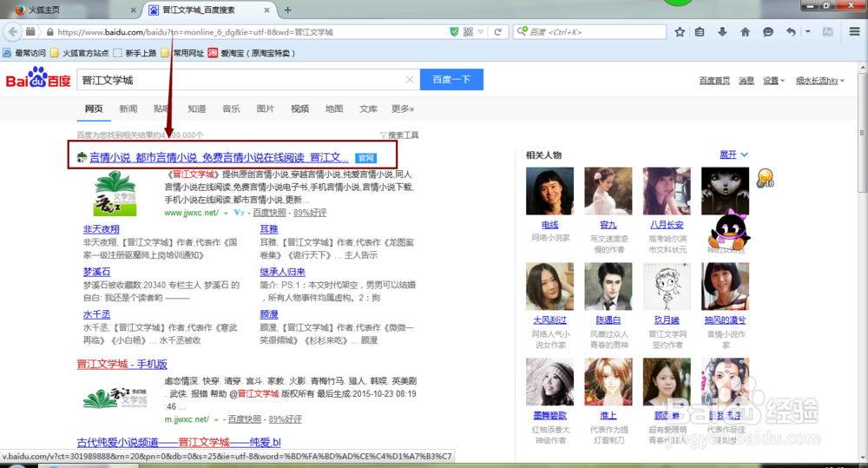
Task: Open dropdown arrow after www.jjwxc.net/
Action: [226, 214]
